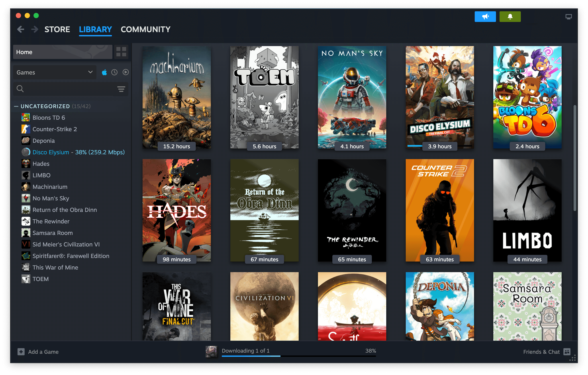This screenshot has height=375, width=588.
Task: Click the No Man's Sky sidebar icon
Action: 26,198
